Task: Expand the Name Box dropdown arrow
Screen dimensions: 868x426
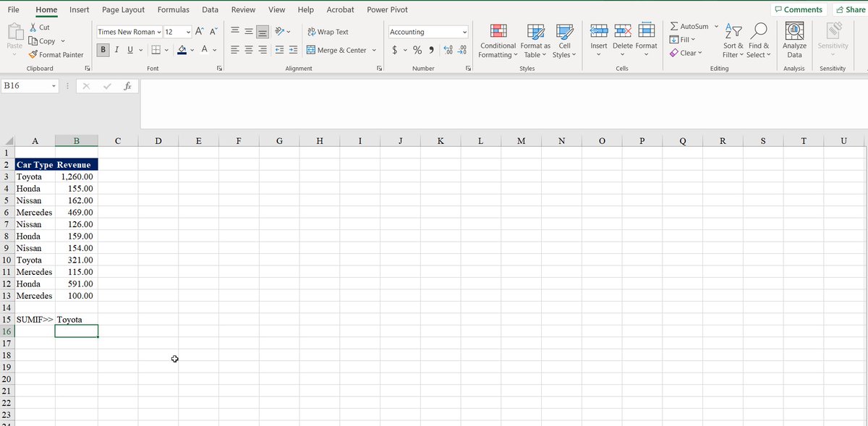Action: tap(54, 86)
